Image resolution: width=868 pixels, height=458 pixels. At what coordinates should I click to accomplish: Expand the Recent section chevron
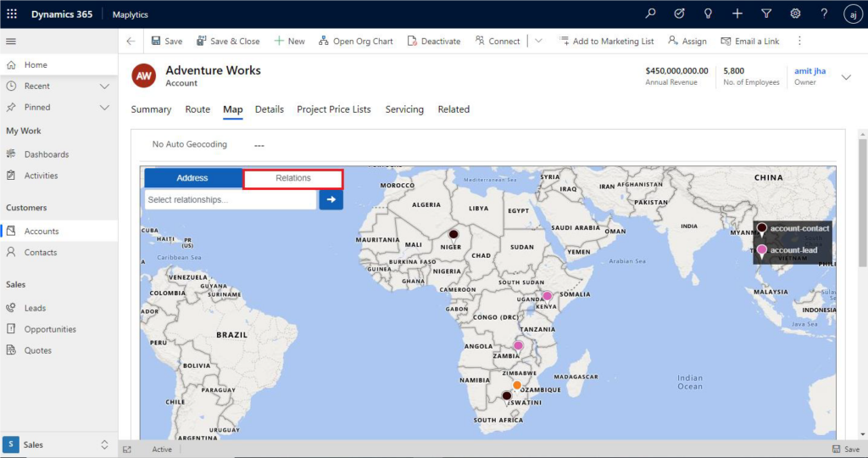coord(104,87)
